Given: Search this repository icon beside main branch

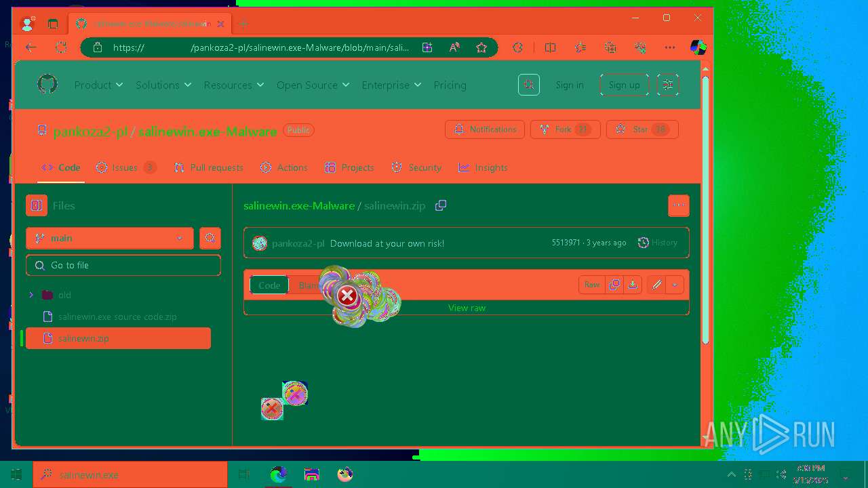Looking at the screenshot, I should click(x=210, y=238).
